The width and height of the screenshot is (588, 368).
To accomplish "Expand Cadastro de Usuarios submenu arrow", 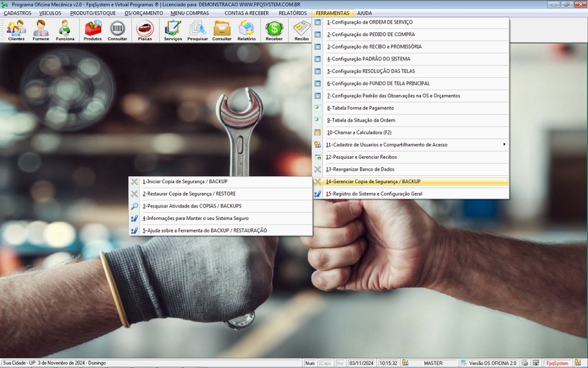I will 504,144.
